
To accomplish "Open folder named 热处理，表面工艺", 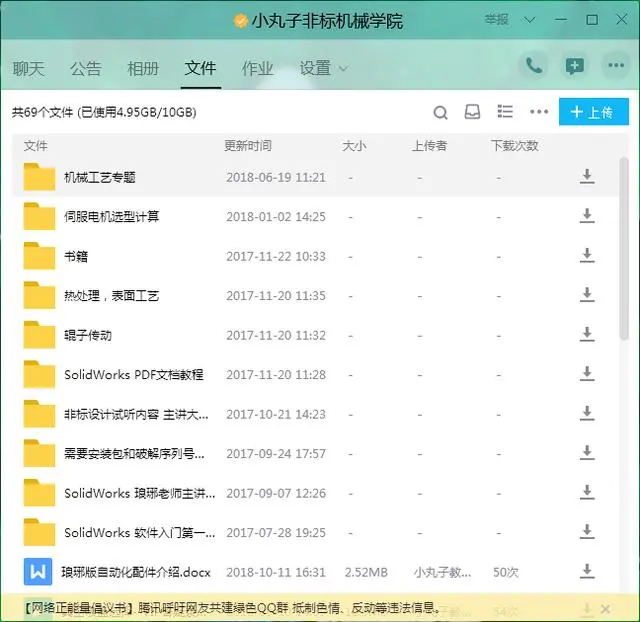I will (x=111, y=295).
